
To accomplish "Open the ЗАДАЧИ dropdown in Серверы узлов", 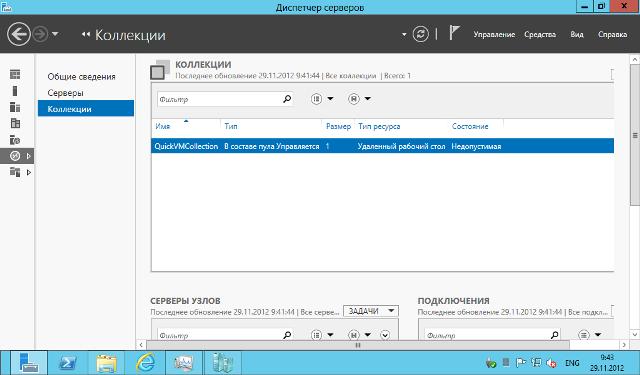I will [371, 311].
